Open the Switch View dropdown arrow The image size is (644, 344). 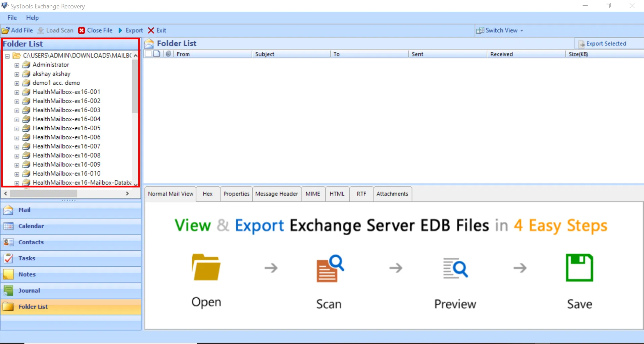(x=522, y=31)
